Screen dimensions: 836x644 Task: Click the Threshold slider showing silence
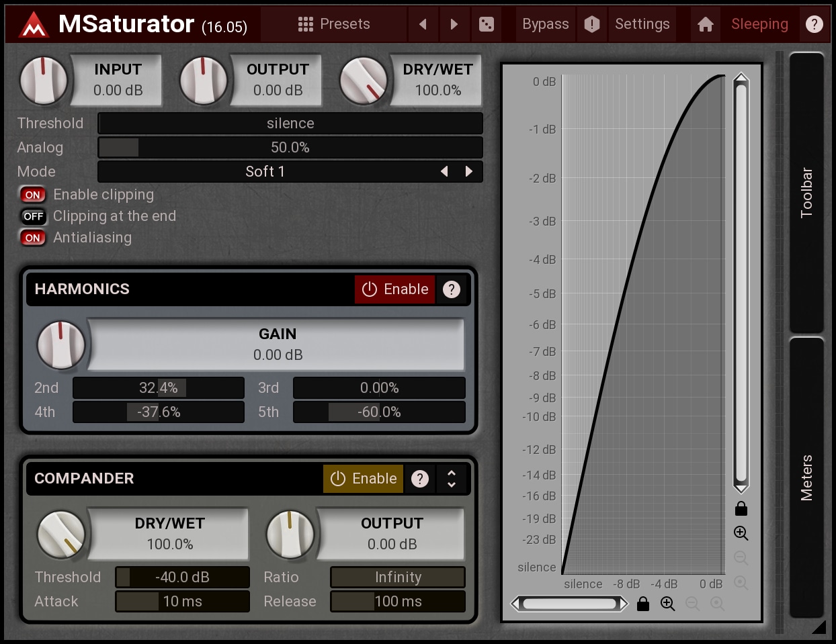coord(290,124)
